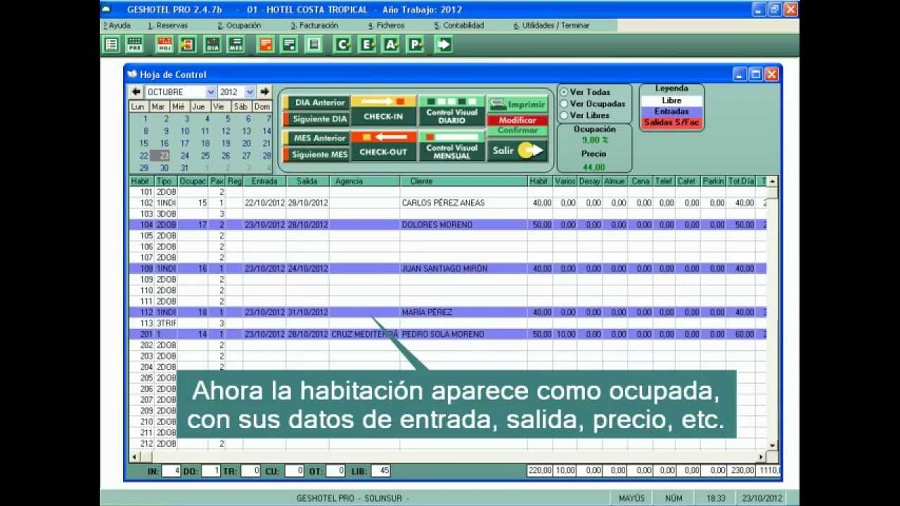Open the 2012 year dropdown
This screenshot has width=900, height=506.
(x=250, y=92)
